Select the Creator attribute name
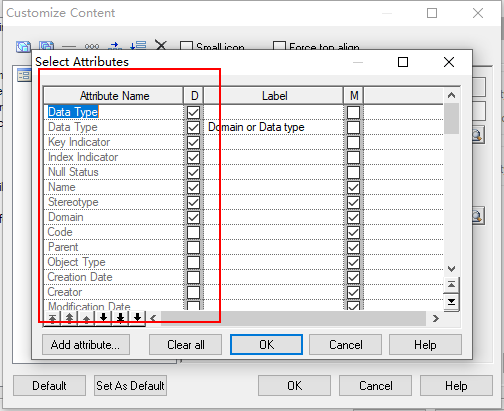Viewport: 504px width, 411px height. click(x=65, y=292)
